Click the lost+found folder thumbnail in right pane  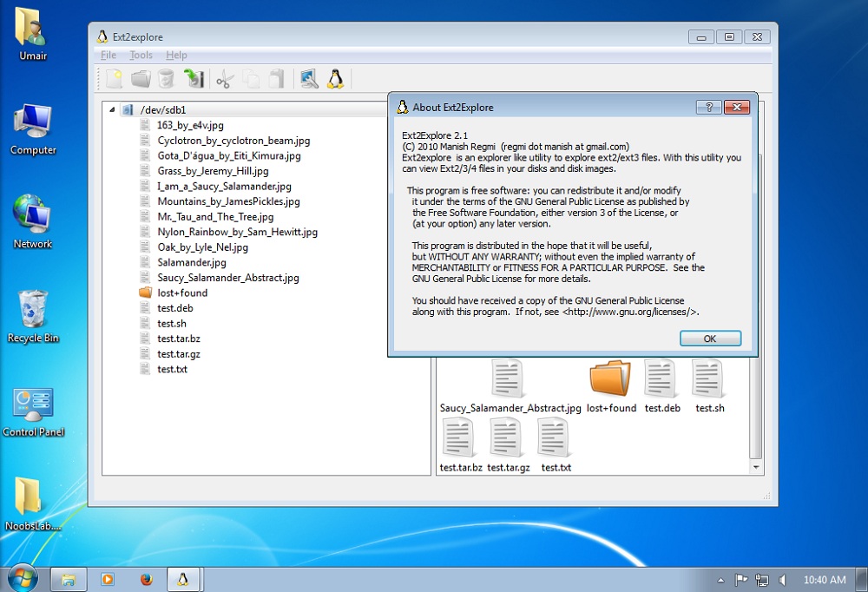click(611, 379)
